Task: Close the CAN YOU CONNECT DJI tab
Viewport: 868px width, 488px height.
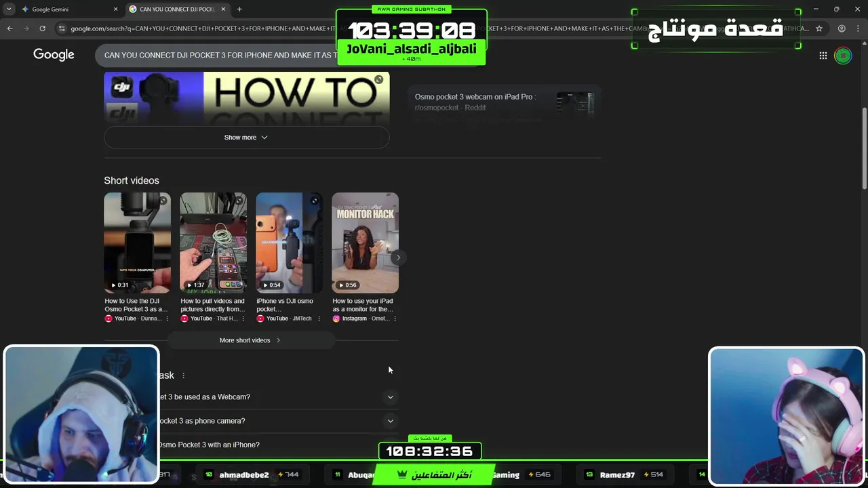Action: point(223,9)
